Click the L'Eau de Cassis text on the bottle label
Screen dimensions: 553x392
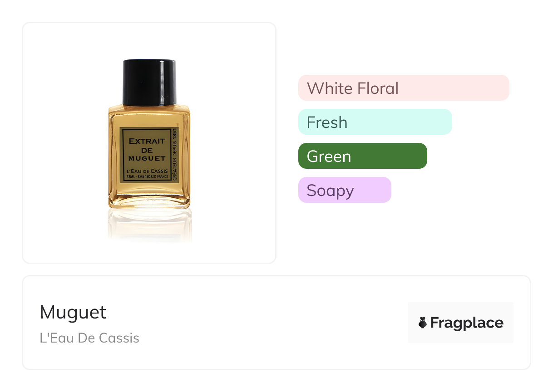(x=146, y=172)
